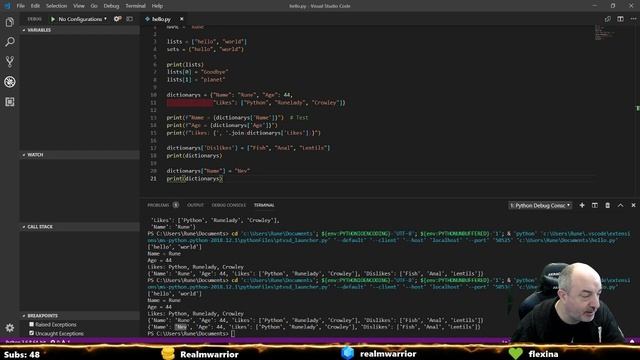Image resolution: width=640 pixels, height=360 pixels.
Task: Click the code minimap overview
Action: coord(605,33)
